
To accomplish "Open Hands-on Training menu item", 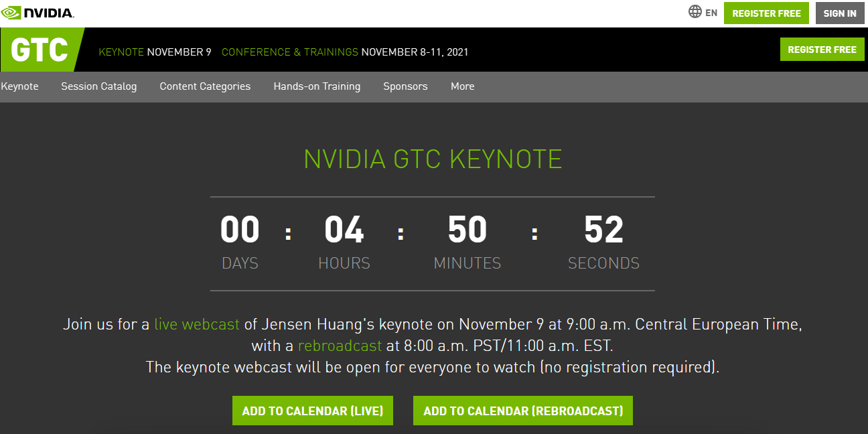I will tap(317, 86).
